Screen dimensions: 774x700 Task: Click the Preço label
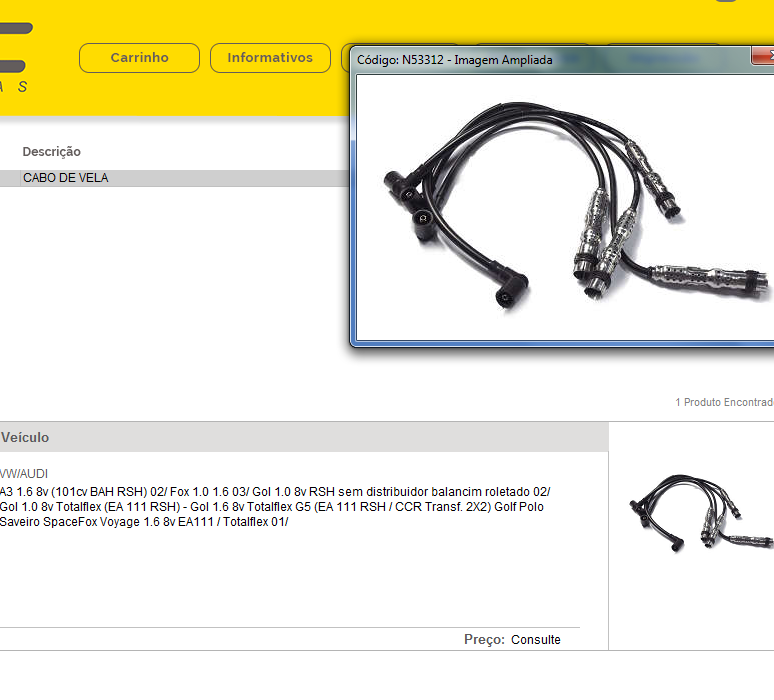tap(484, 640)
